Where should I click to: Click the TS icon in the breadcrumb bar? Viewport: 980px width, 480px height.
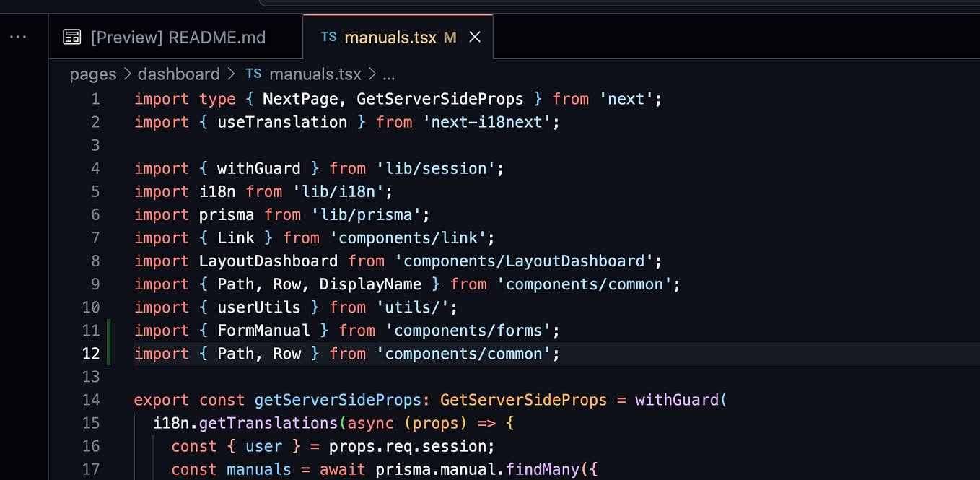pos(253,74)
